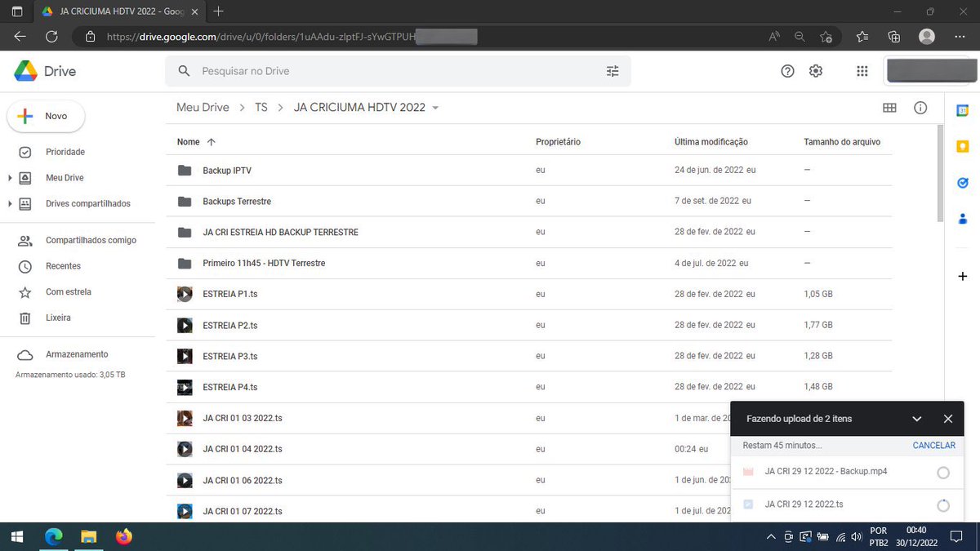
Task: Go to TS breadcrumb folder
Action: click(261, 108)
